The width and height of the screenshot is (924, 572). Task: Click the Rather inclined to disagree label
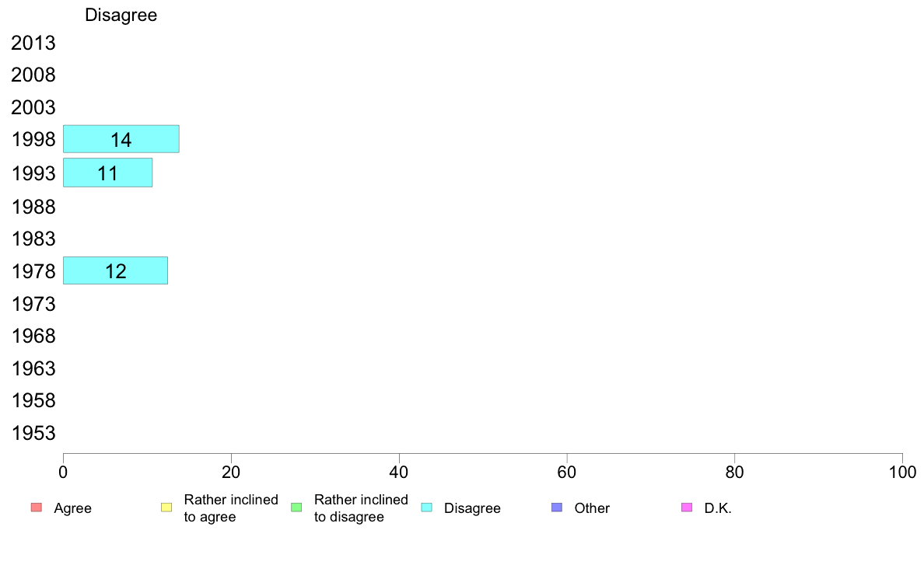pos(361,508)
